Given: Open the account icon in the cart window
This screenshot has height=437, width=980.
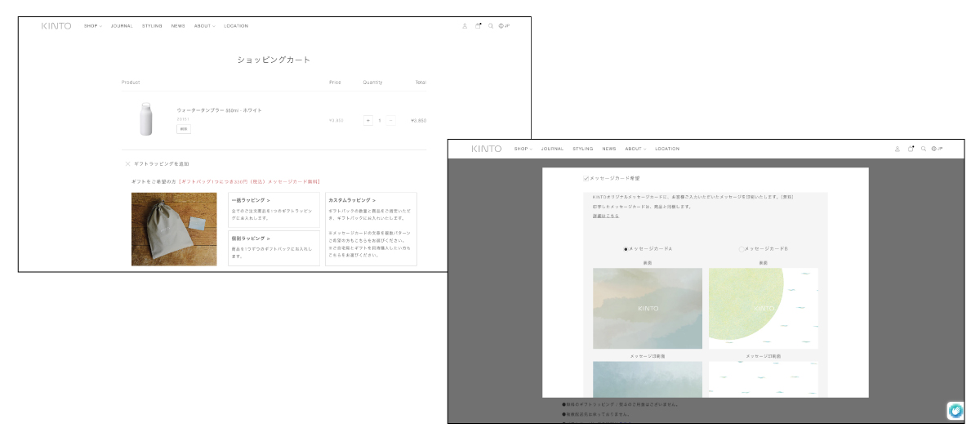Looking at the screenshot, I should (x=465, y=26).
